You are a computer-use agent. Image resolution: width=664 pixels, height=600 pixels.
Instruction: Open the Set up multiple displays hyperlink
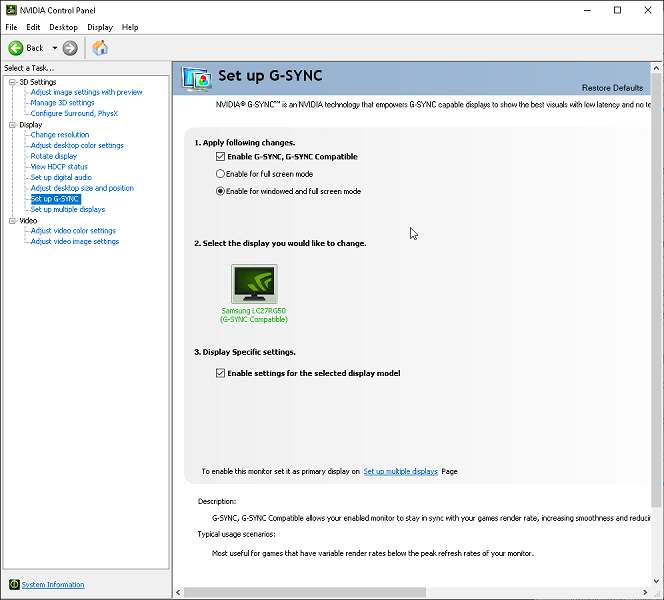click(400, 471)
